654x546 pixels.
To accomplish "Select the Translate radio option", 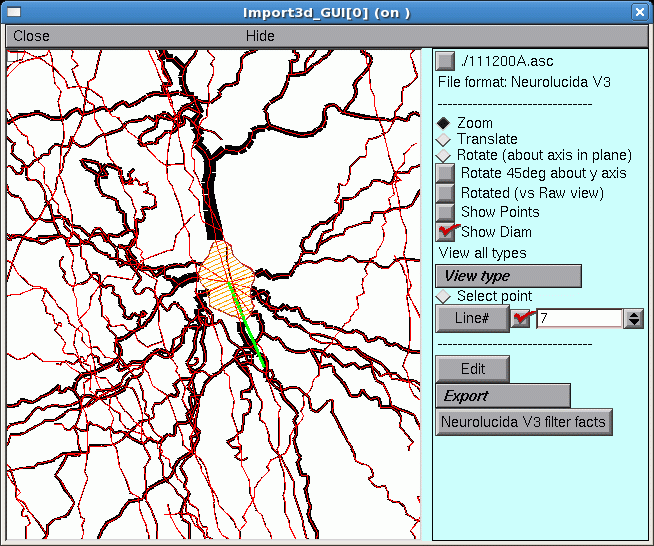I will click(444, 139).
